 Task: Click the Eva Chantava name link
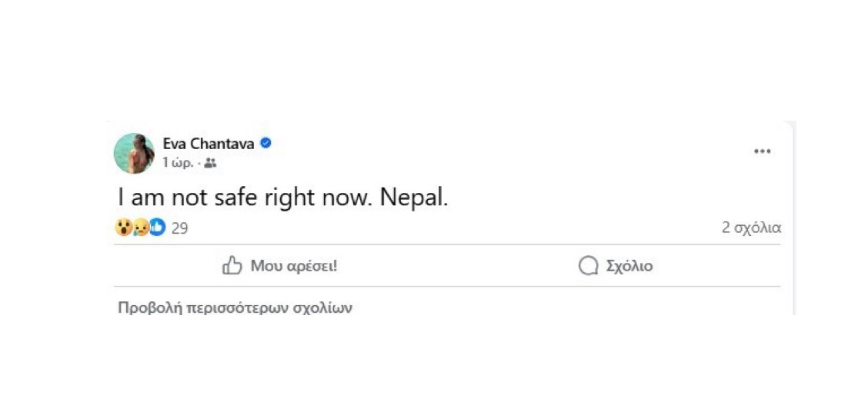coord(208,144)
